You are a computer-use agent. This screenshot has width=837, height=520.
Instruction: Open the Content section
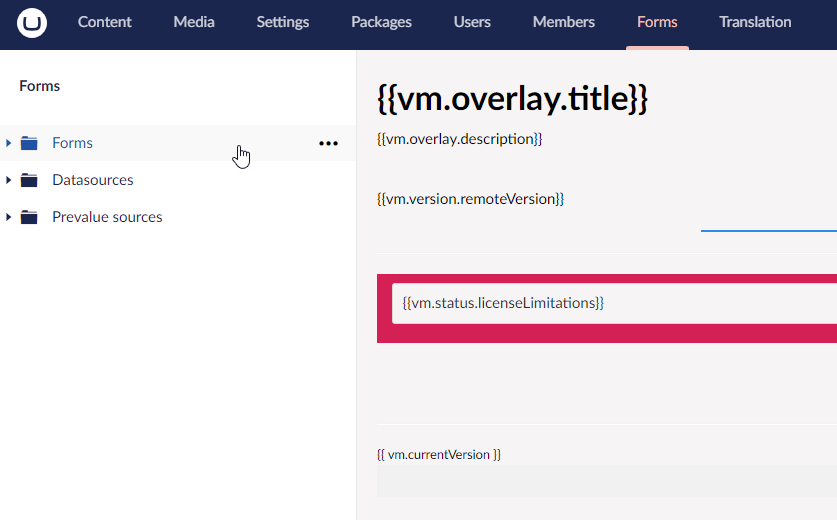pyautogui.click(x=105, y=22)
